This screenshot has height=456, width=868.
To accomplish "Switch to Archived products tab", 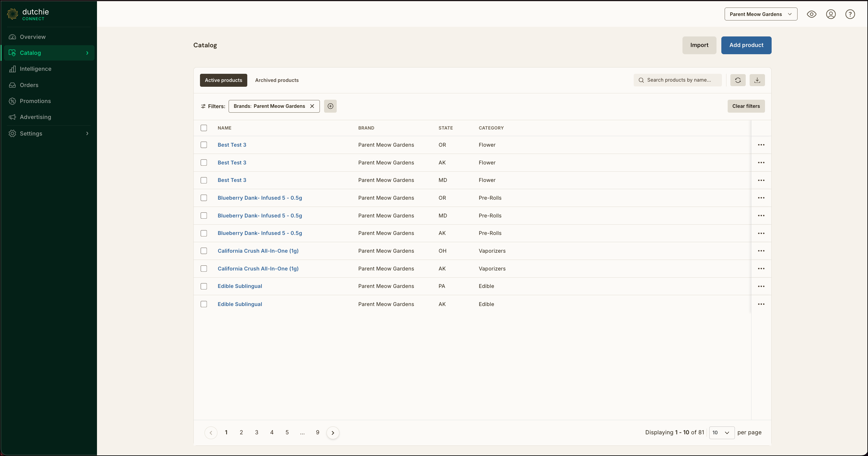I will tap(277, 80).
